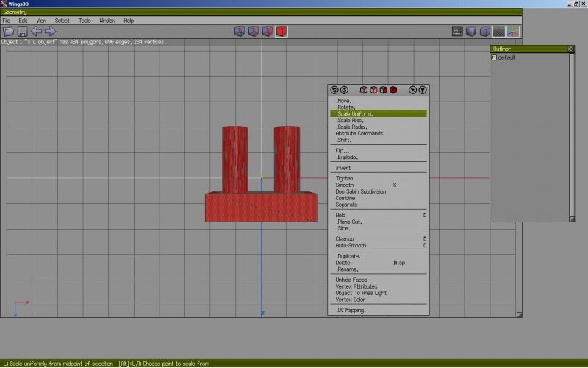Viewport: 588px width, 368px height.
Task: Open the Cleanup options box
Action: pyautogui.click(x=424, y=239)
